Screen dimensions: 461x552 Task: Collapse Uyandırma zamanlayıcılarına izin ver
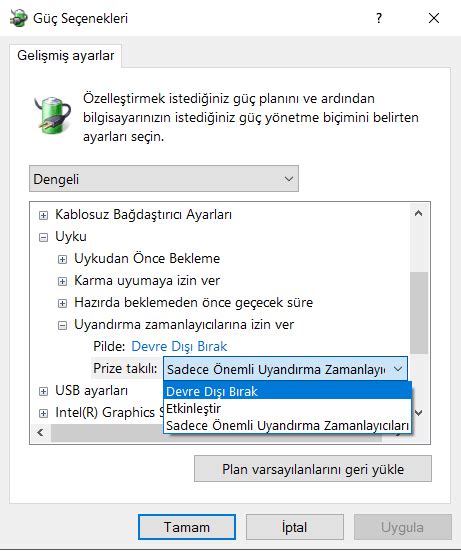(62, 326)
